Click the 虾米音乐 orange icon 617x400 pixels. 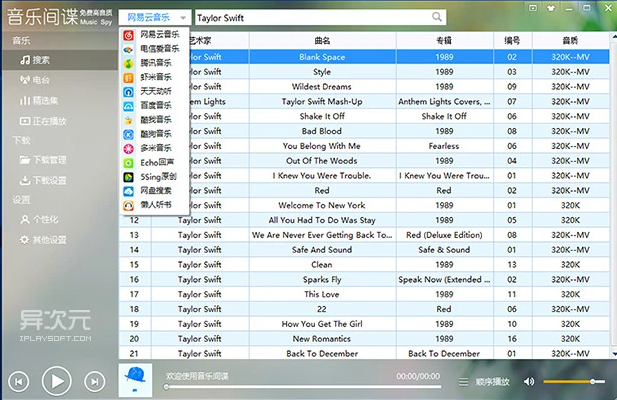pyautogui.click(x=128, y=78)
